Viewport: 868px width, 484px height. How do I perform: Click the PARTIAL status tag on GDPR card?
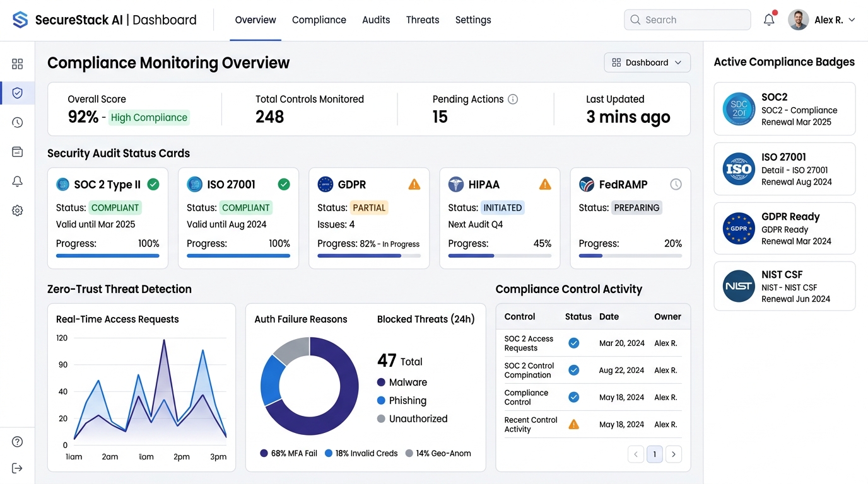click(369, 207)
